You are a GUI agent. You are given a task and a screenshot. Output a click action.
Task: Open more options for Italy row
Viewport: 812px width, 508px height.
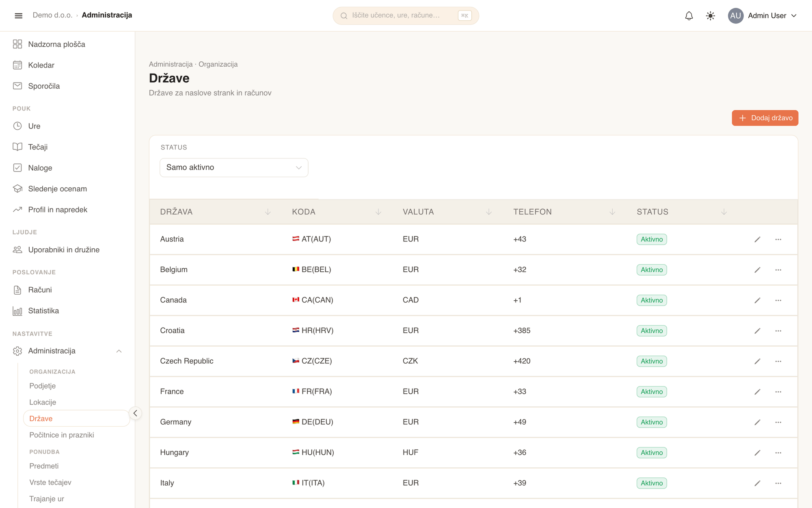pyautogui.click(x=778, y=483)
